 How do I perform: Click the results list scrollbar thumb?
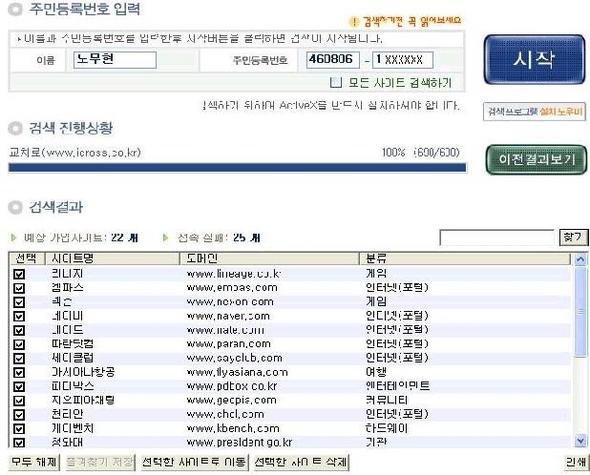pos(581,312)
